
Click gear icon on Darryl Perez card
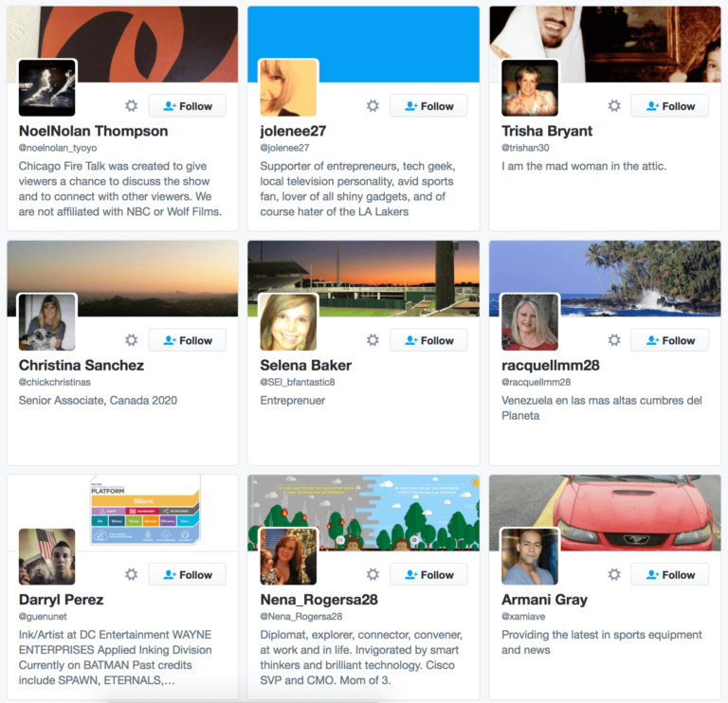pos(132,574)
